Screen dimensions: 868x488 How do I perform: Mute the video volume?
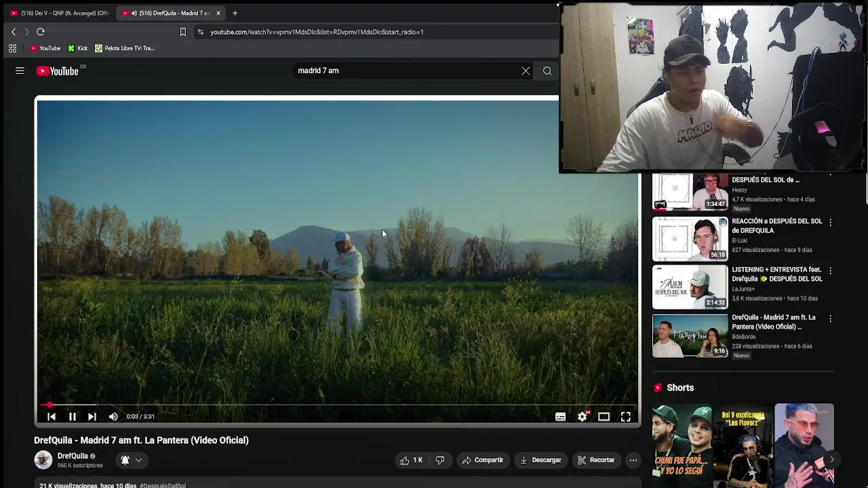pyautogui.click(x=113, y=417)
